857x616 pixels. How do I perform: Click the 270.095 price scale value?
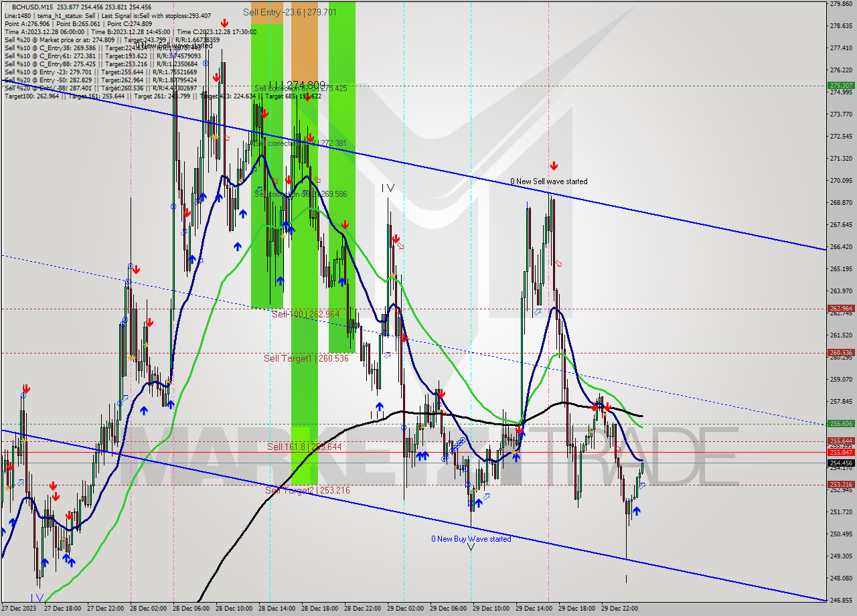841,181
